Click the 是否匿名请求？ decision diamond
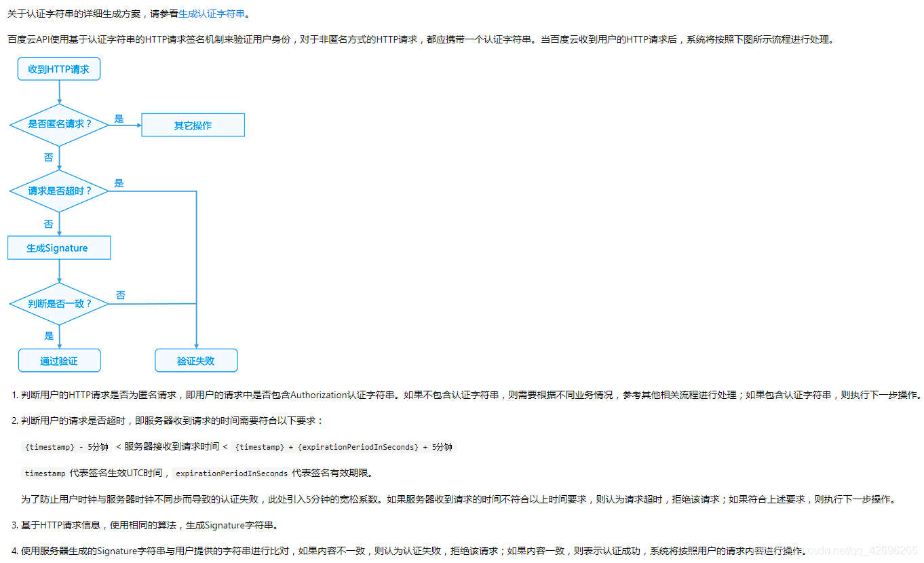This screenshot has width=924, height=563. point(60,125)
